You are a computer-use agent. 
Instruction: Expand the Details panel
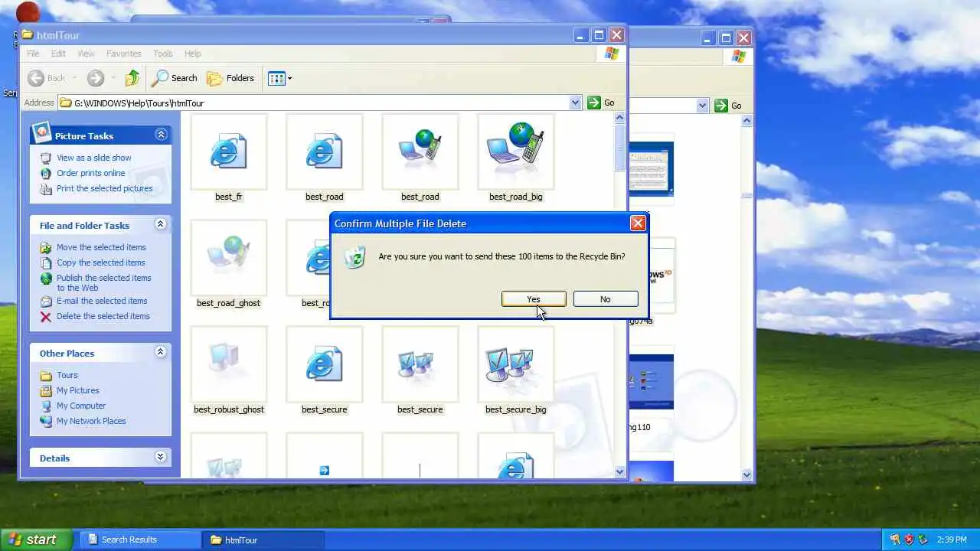pyautogui.click(x=161, y=457)
